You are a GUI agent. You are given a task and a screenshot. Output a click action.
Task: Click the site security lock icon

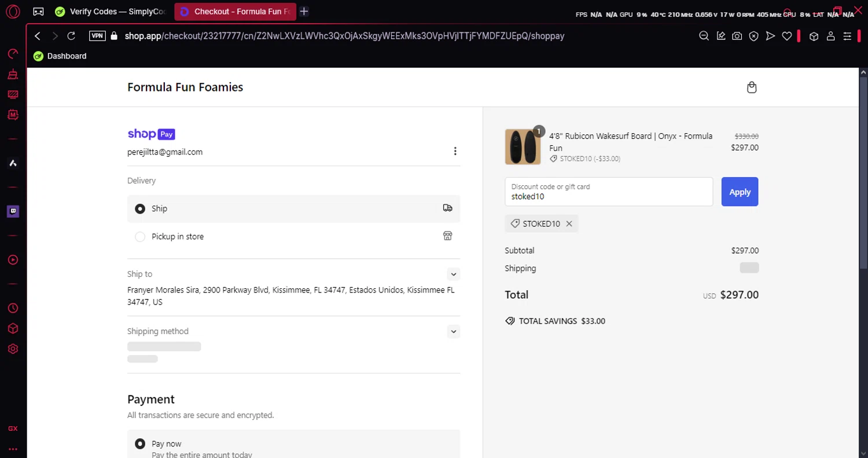click(x=114, y=36)
